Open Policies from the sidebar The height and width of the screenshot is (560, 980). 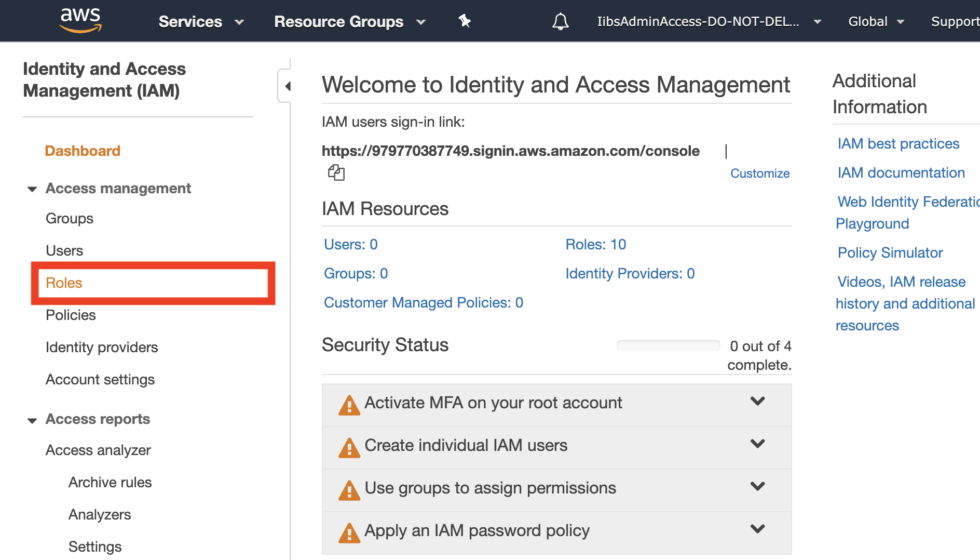pos(71,315)
